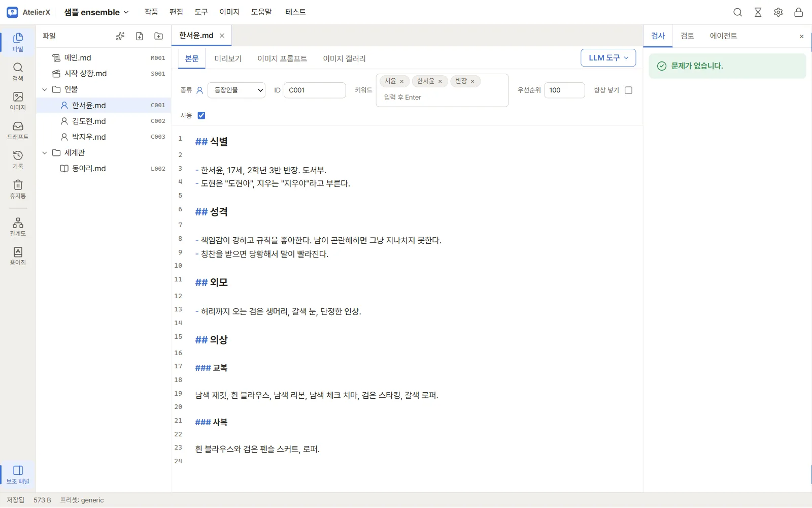Click the search magnifier icon in top bar
The height and width of the screenshot is (508, 812).
738,12
